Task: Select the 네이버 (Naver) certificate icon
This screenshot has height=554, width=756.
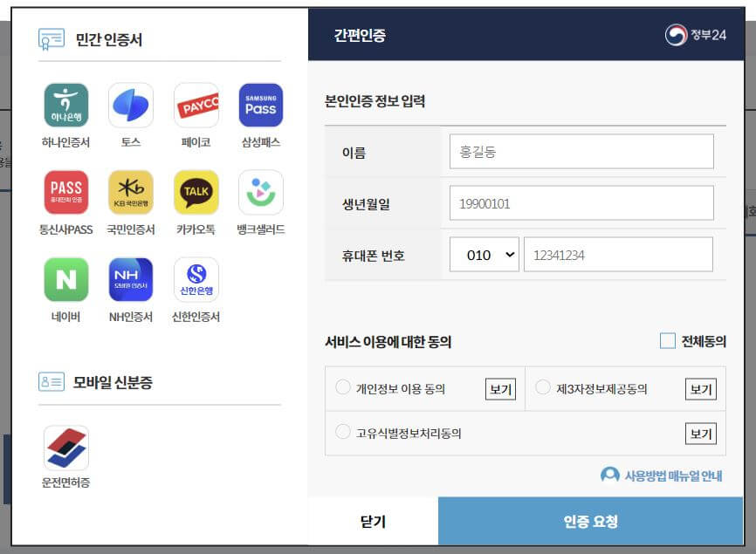Action: coord(66,279)
